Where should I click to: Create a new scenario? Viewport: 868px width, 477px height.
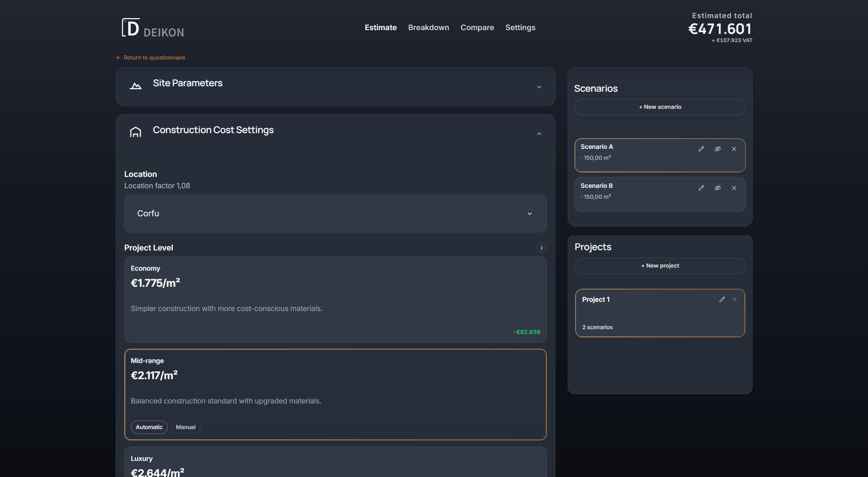click(x=660, y=107)
